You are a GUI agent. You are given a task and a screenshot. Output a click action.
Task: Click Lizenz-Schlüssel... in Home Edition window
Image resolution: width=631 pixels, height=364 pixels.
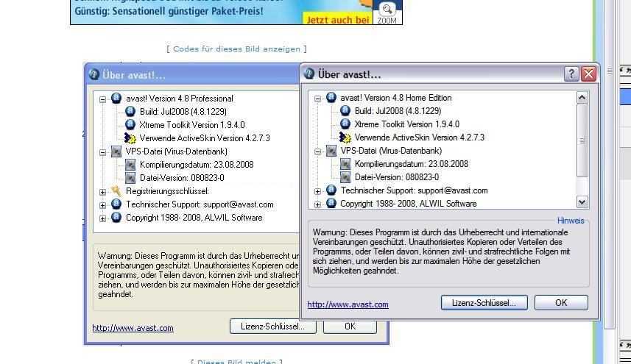(x=484, y=303)
